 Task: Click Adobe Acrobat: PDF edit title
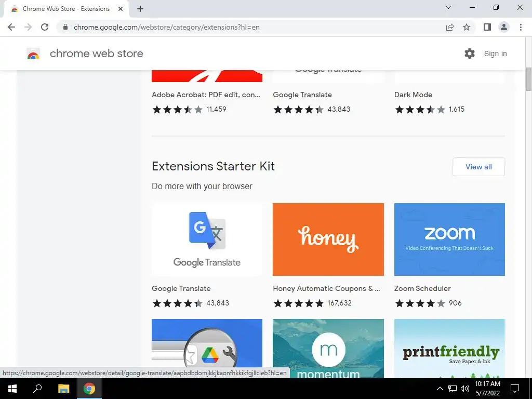206,95
